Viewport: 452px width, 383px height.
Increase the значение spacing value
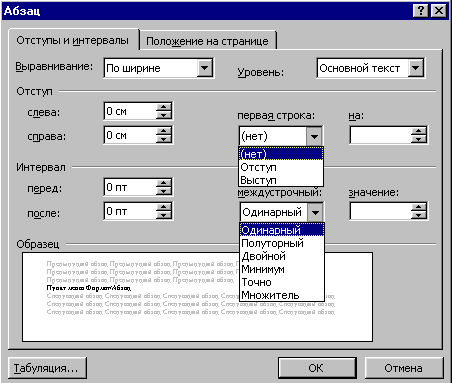click(x=419, y=207)
